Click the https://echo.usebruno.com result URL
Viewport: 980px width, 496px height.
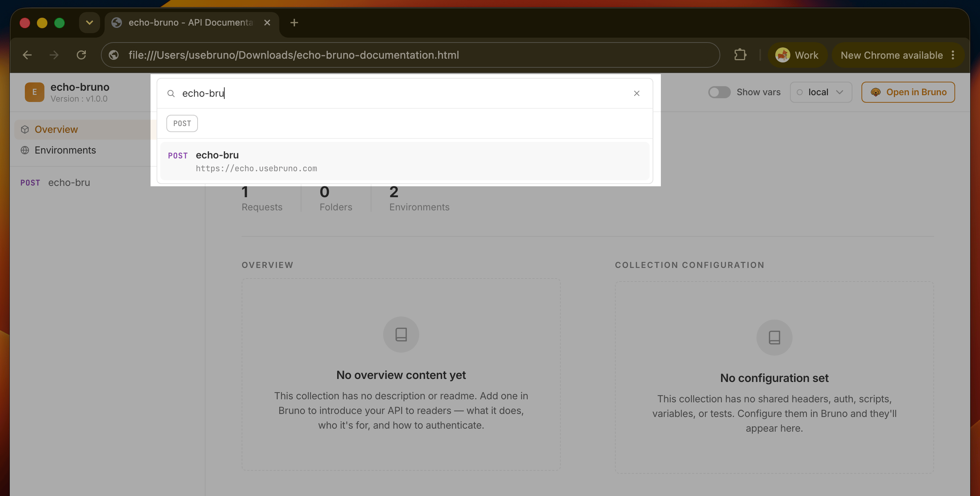[256, 169]
